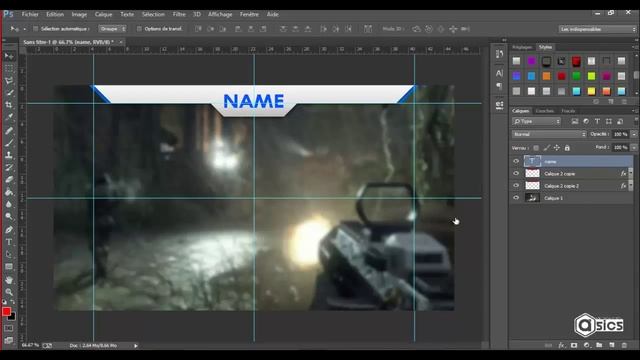Select the Zoom tool
The image size is (640, 360).
coord(9,292)
